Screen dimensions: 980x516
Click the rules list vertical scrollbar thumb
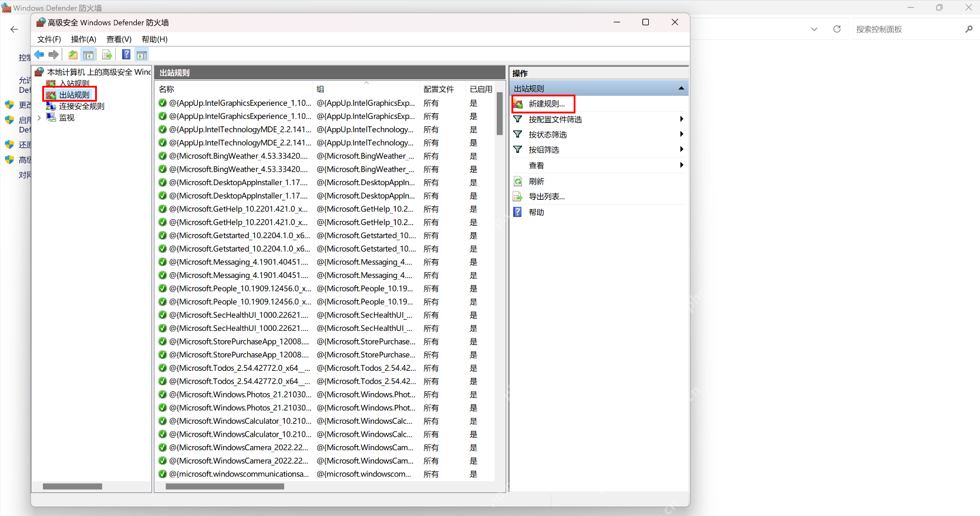pyautogui.click(x=500, y=113)
